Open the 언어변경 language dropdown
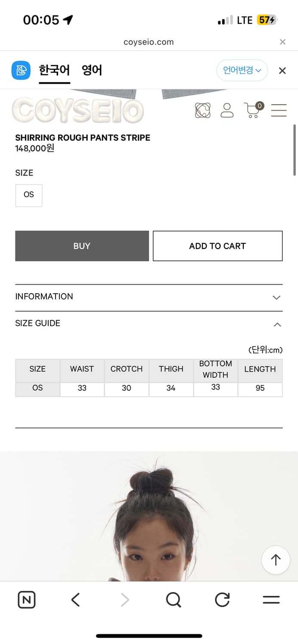The image size is (298, 644). pyautogui.click(x=242, y=70)
